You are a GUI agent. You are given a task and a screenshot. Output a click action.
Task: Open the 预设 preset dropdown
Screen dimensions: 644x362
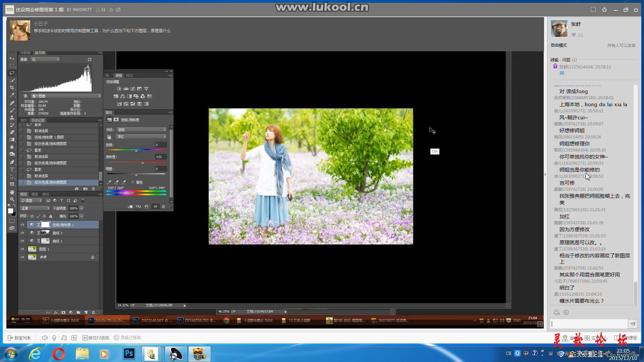141,130
